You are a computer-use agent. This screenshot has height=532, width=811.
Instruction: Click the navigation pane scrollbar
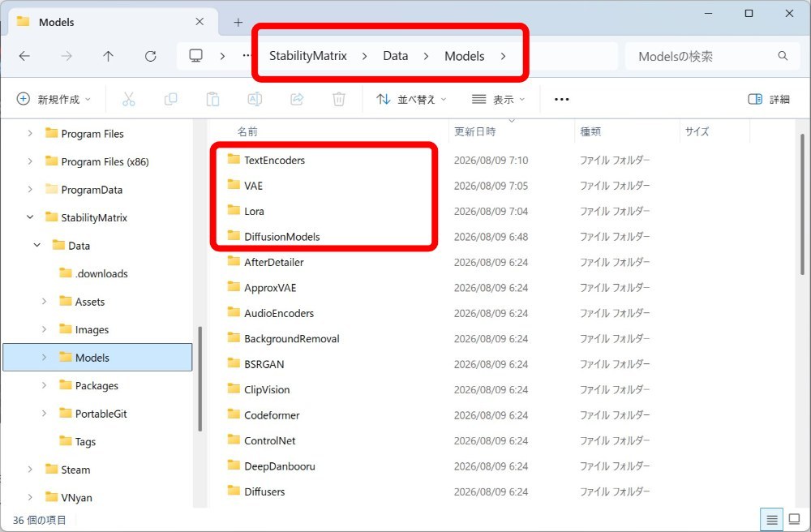coord(200,379)
